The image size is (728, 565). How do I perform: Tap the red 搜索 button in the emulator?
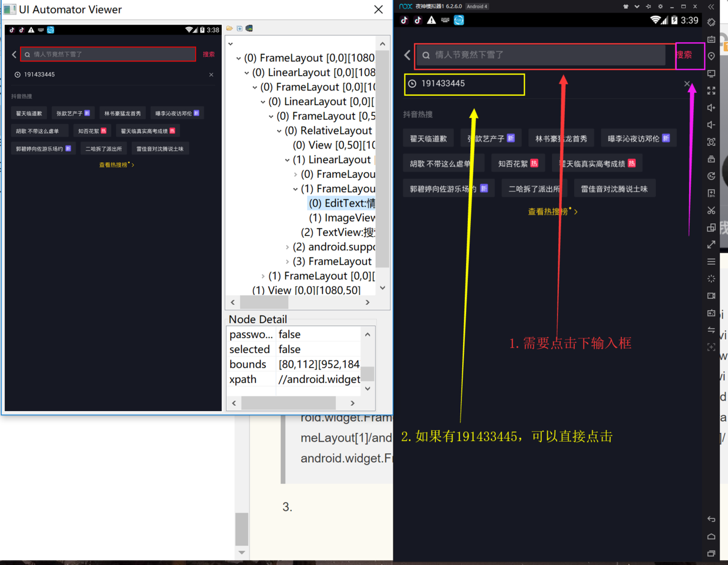[684, 55]
